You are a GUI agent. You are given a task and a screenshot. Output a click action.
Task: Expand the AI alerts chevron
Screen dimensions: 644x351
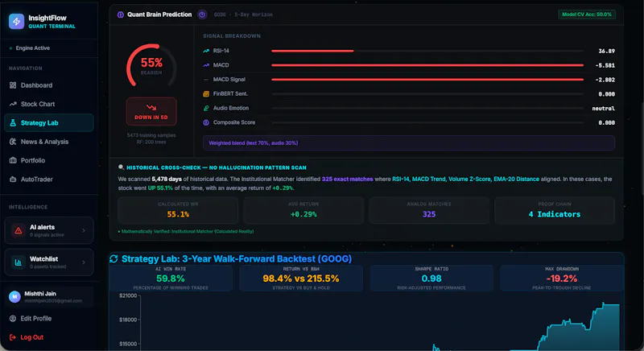pyautogui.click(x=84, y=231)
